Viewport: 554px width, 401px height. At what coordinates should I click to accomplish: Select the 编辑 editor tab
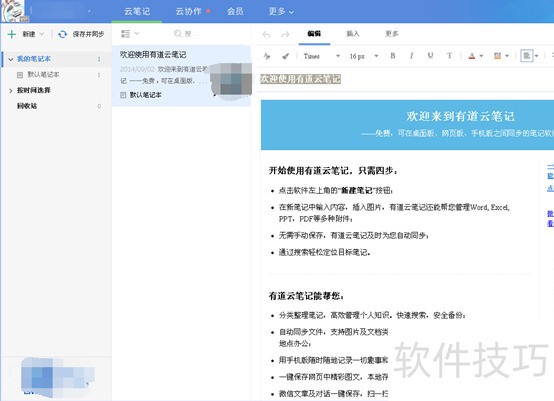point(314,34)
